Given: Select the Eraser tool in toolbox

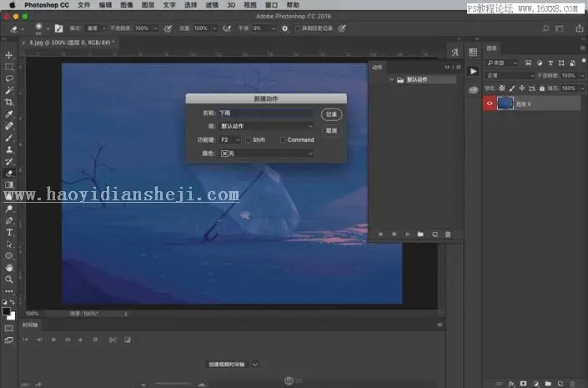Looking at the screenshot, I should click(9, 174).
